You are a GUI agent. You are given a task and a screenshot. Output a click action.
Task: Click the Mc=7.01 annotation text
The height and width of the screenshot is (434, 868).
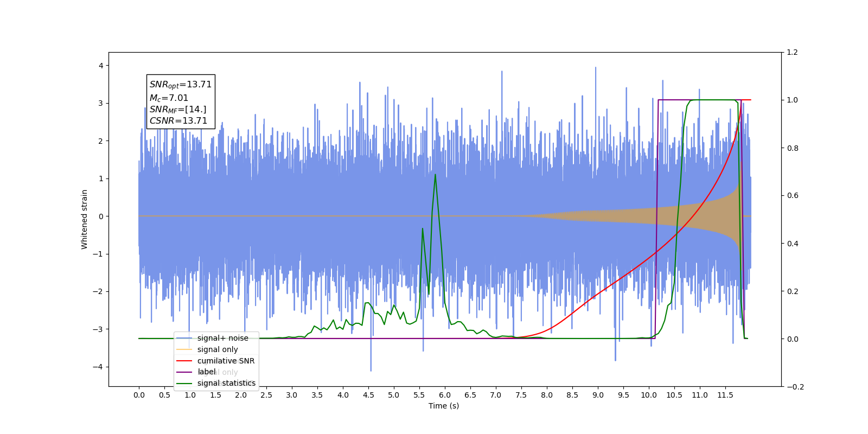(169, 98)
